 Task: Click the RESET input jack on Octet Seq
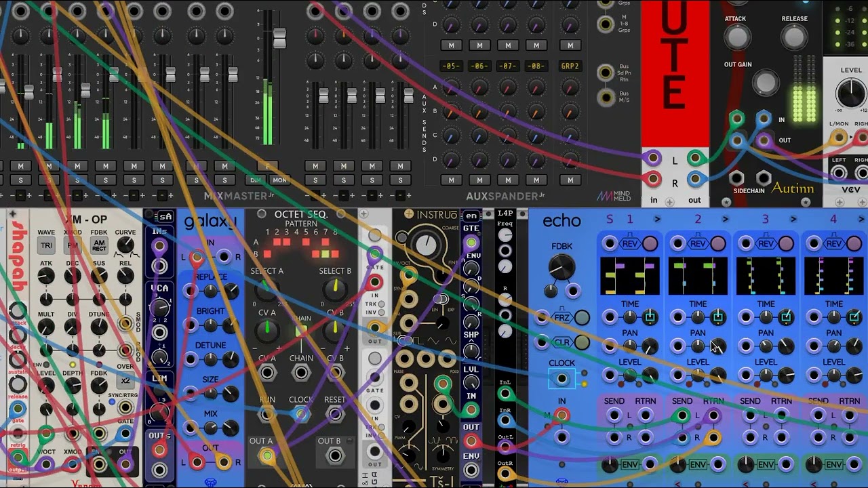[335, 413]
